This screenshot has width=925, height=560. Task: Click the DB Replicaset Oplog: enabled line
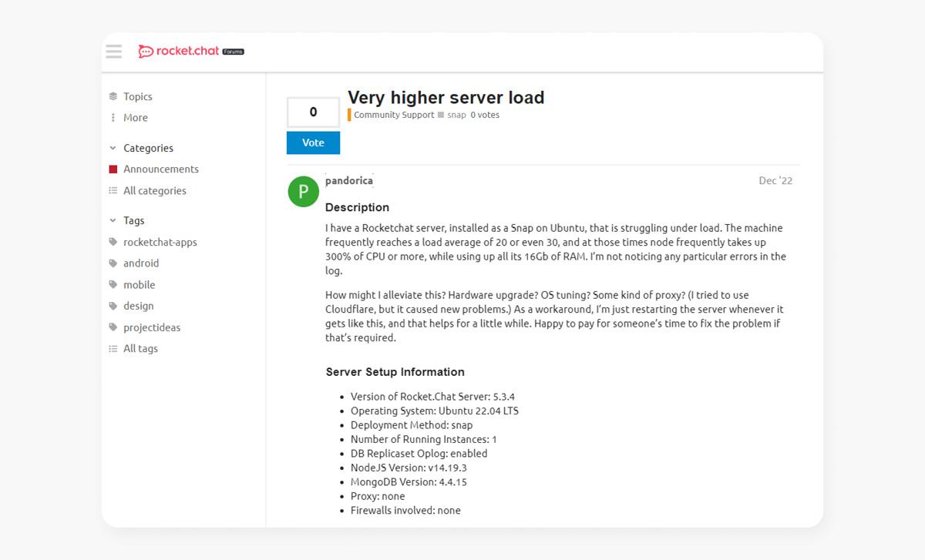419,454
